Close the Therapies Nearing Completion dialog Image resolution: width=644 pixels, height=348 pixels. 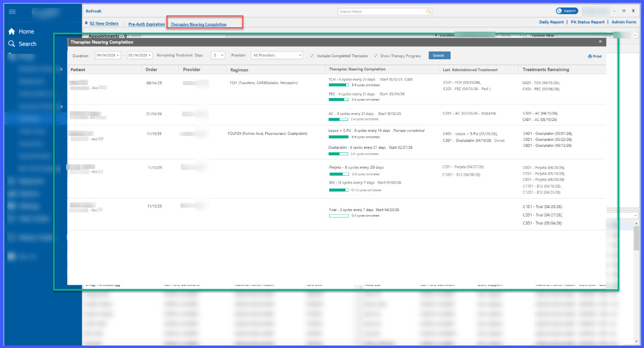(x=600, y=42)
